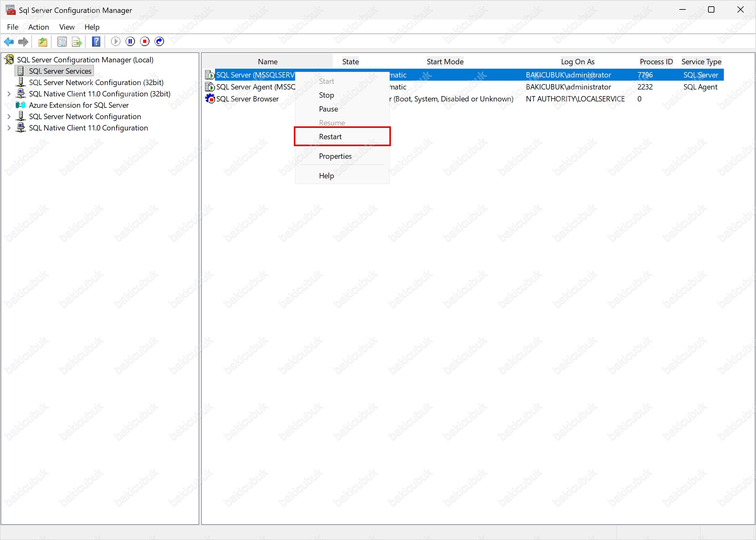
Task: Open the View menu in menu bar
Action: point(67,27)
